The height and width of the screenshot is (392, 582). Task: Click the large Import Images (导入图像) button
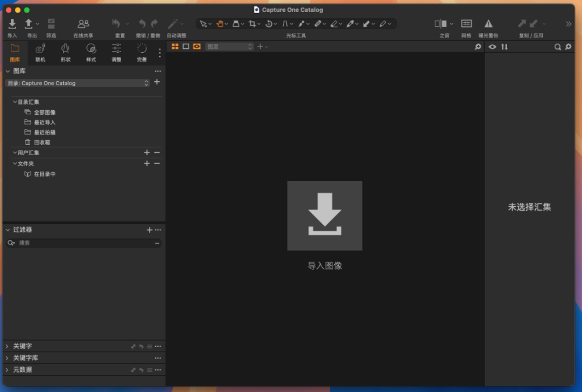click(325, 215)
